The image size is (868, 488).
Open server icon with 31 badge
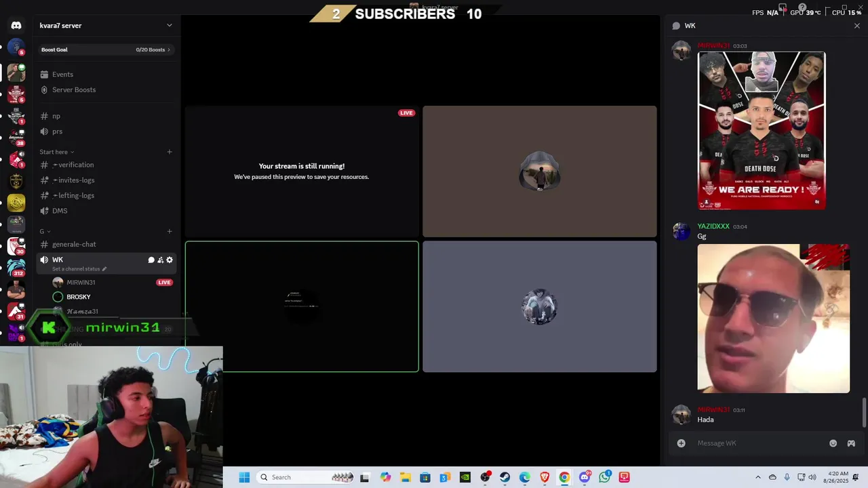click(x=16, y=311)
